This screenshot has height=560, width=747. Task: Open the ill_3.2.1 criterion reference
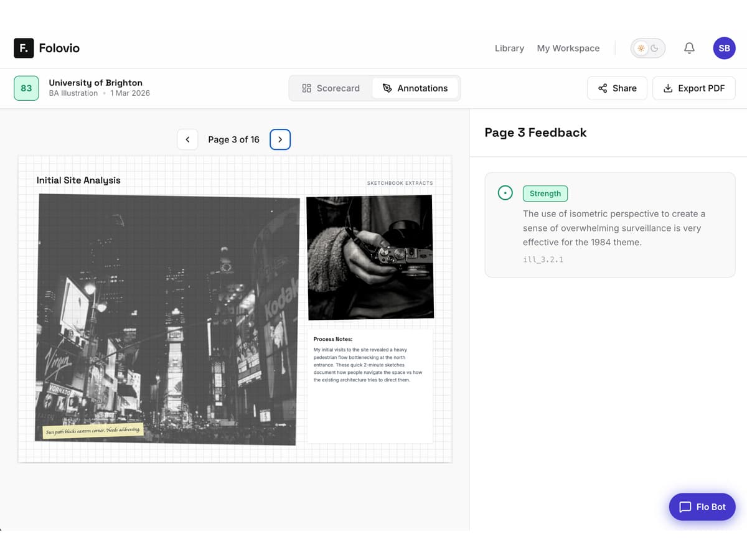point(543,259)
